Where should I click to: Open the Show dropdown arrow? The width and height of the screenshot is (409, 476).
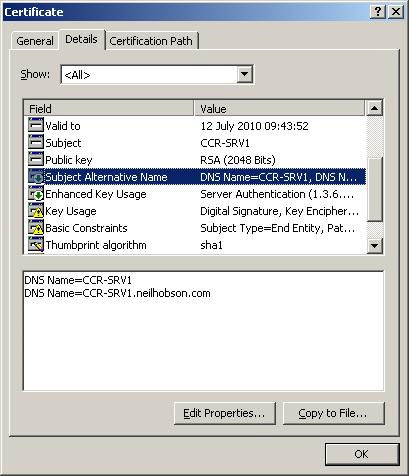(x=244, y=74)
